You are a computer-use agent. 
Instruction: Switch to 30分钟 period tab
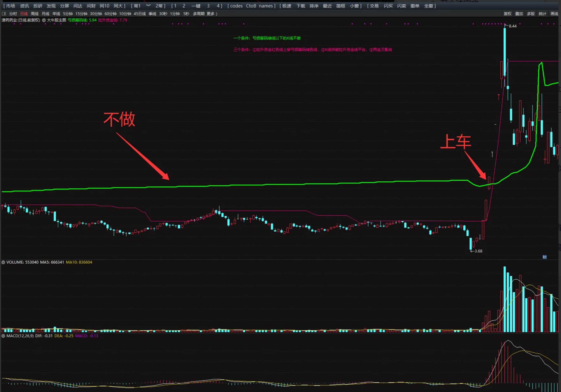tap(96, 14)
